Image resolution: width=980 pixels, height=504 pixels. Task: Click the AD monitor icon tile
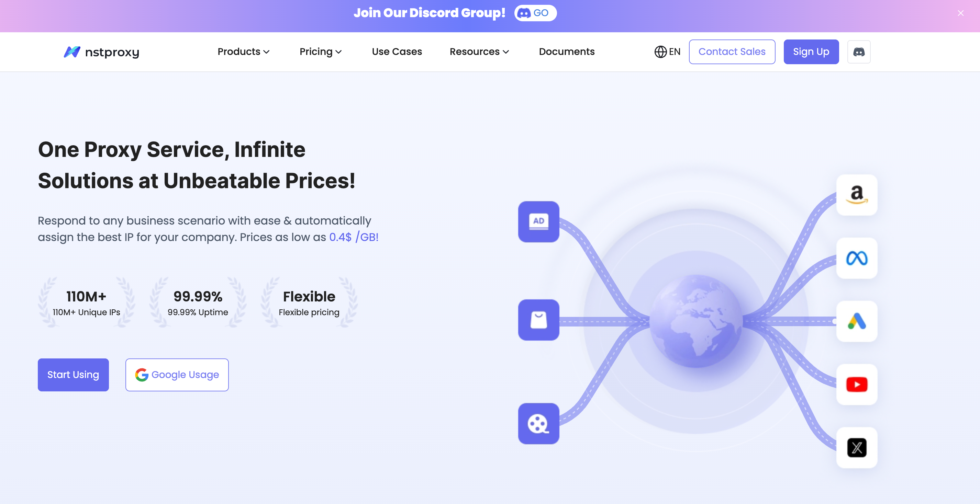[x=538, y=221]
